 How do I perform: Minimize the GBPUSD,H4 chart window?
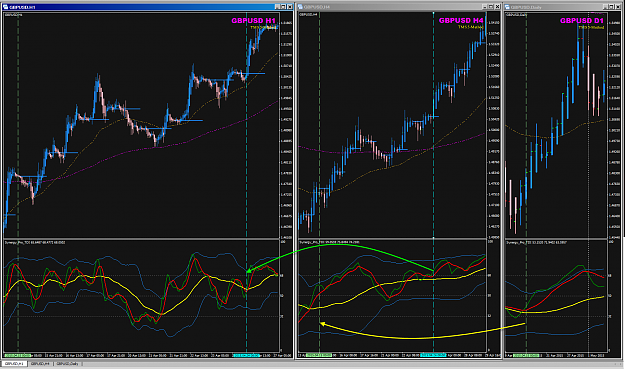pos(485,7)
